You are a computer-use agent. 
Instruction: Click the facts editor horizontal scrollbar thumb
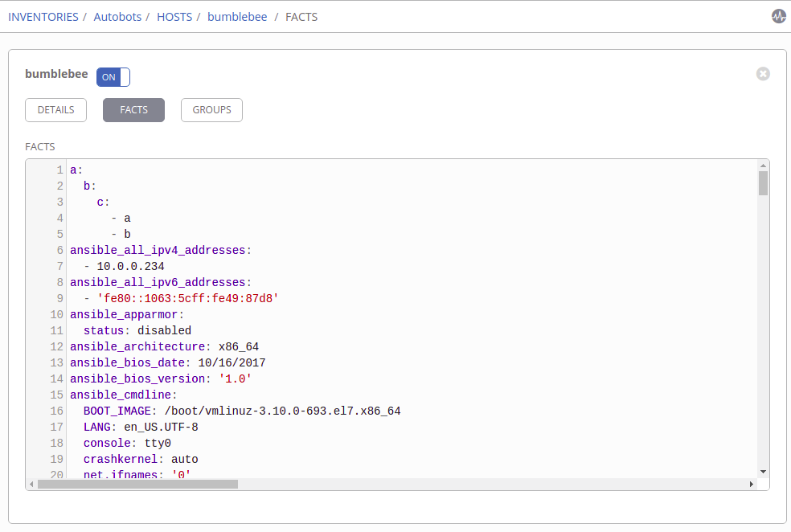(x=137, y=485)
